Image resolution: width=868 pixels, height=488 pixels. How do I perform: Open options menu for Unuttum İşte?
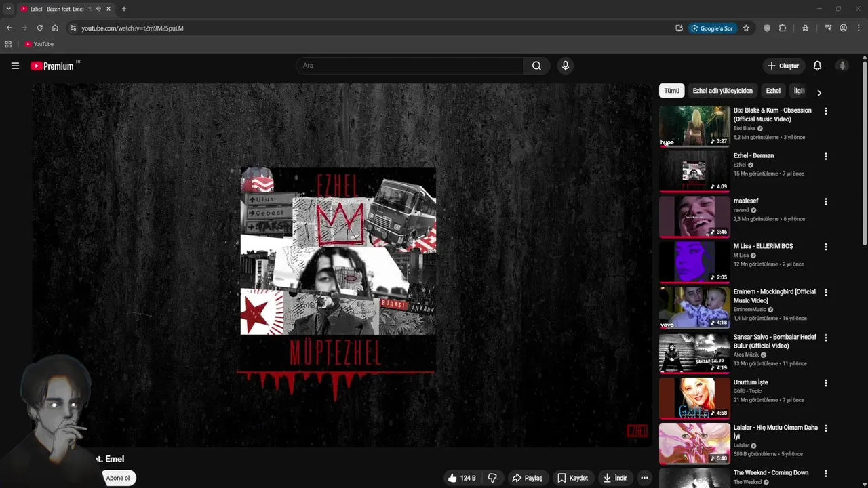(x=825, y=384)
